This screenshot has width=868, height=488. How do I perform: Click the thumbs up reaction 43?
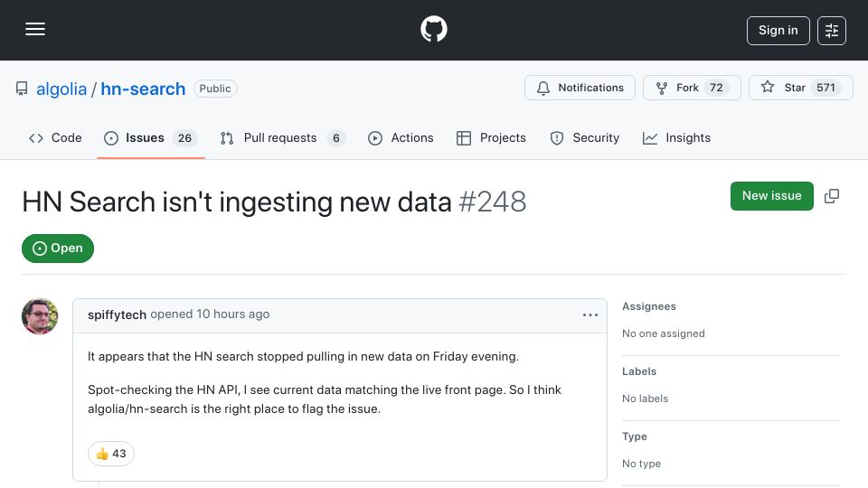pyautogui.click(x=110, y=454)
